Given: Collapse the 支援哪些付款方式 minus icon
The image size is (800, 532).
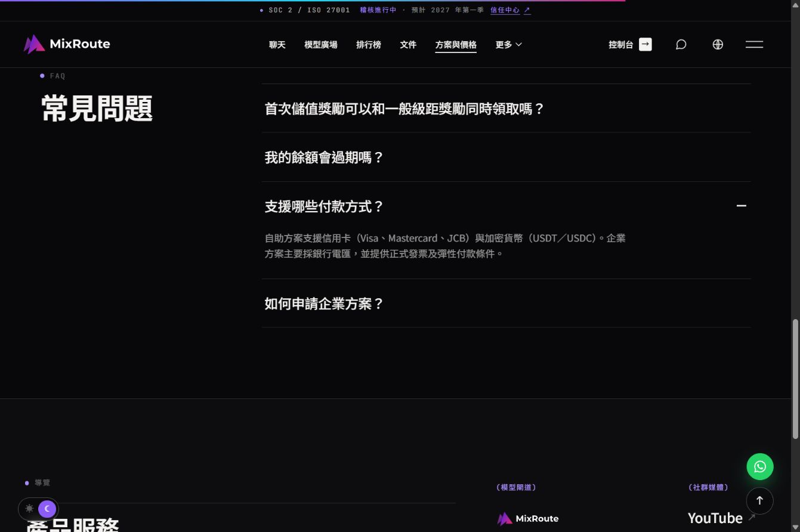Looking at the screenshot, I should tap(742, 206).
